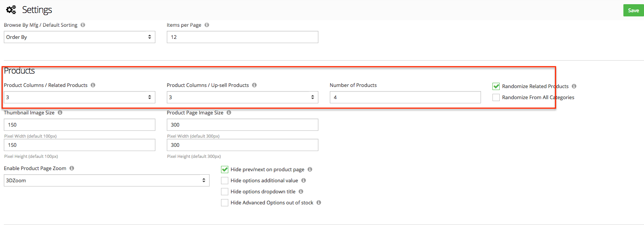Screen dimensions: 644x225
Task: Click the Number of Products field
Action: (x=405, y=97)
